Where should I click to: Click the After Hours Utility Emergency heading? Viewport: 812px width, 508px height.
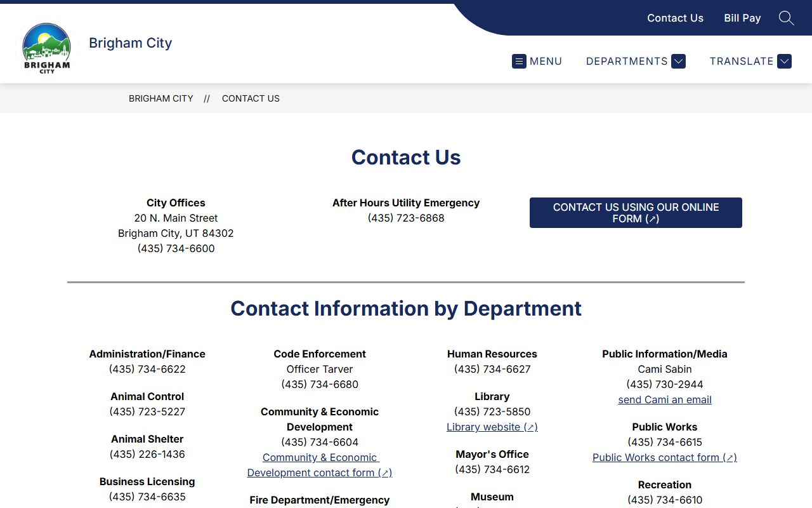[x=406, y=203]
